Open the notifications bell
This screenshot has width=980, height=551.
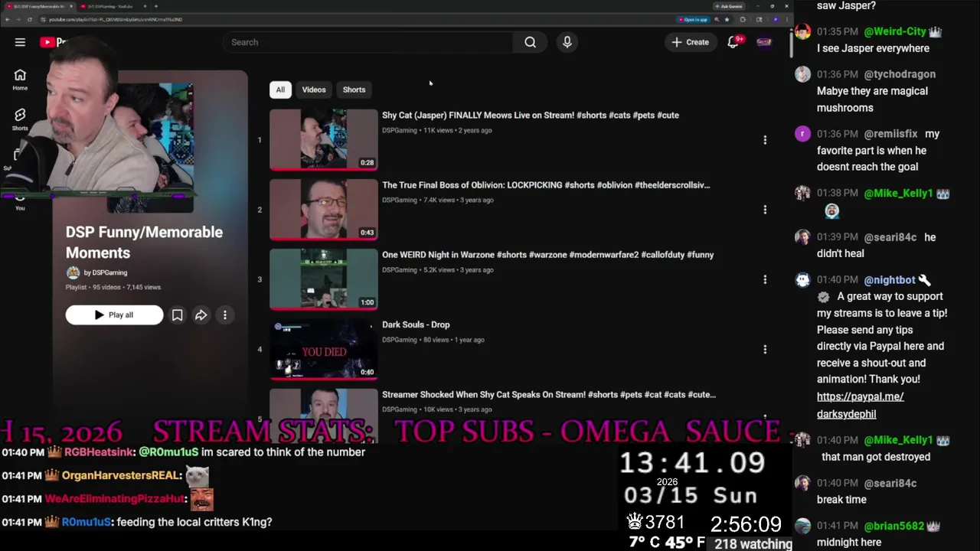[733, 42]
